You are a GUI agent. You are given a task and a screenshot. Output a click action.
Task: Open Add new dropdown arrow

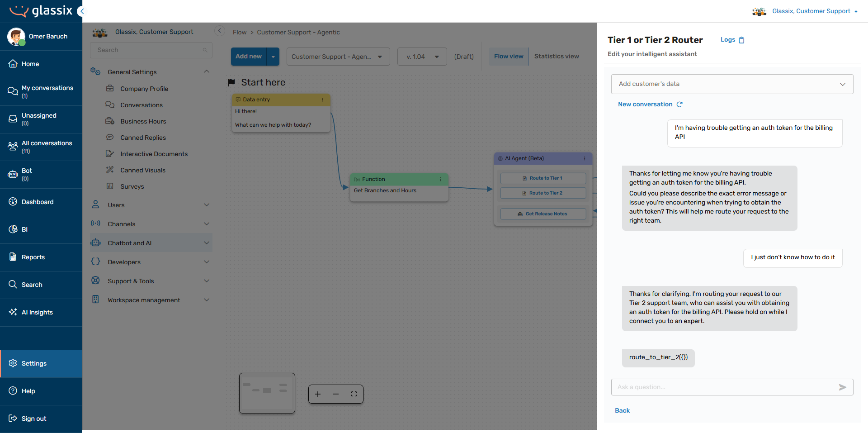point(273,57)
